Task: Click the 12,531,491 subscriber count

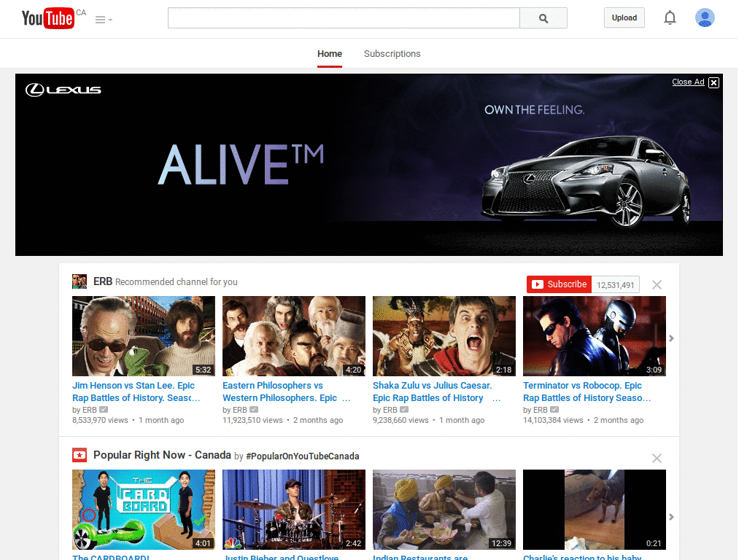Action: pos(616,285)
